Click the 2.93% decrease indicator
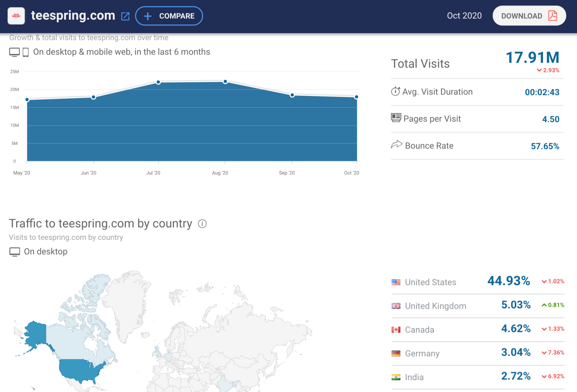This screenshot has width=577, height=392. [x=548, y=70]
